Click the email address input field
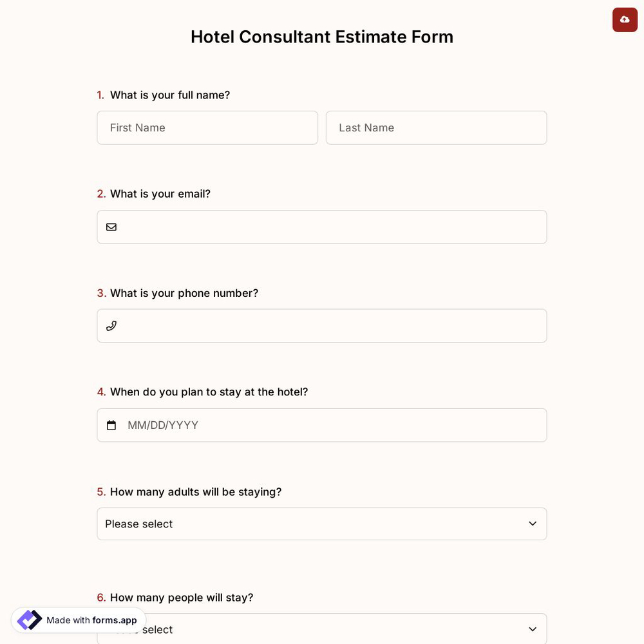Image resolution: width=644 pixels, height=644 pixels. (x=322, y=227)
